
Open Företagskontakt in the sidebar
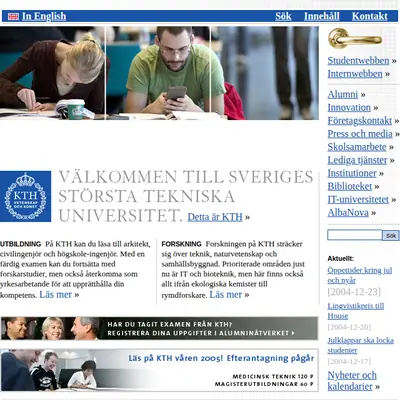[x=360, y=120]
